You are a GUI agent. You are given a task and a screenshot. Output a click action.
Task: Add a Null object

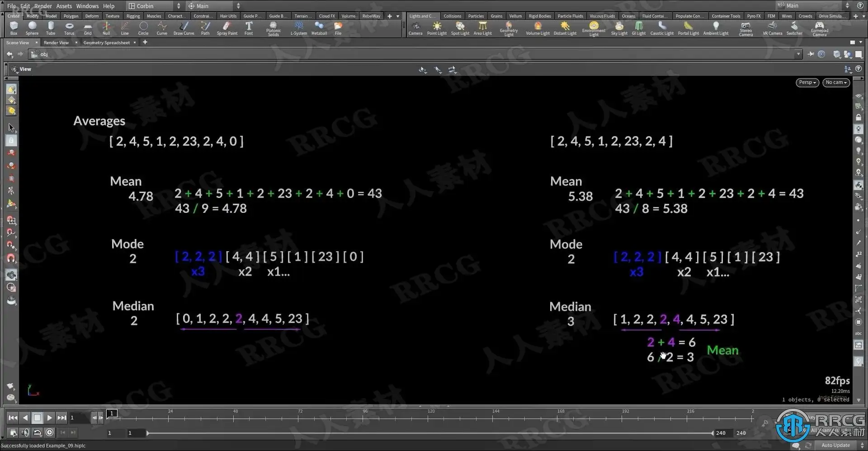106,28
